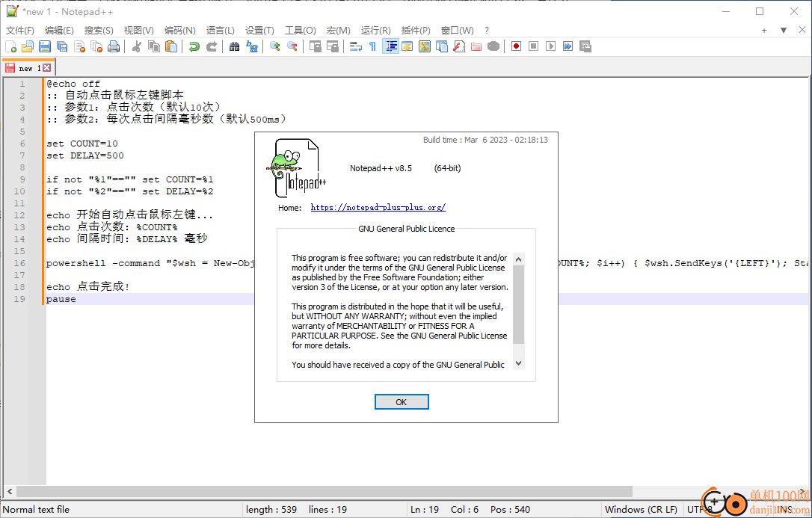Open the User Defined Language icon
The width and height of the screenshot is (812, 518).
point(407,46)
